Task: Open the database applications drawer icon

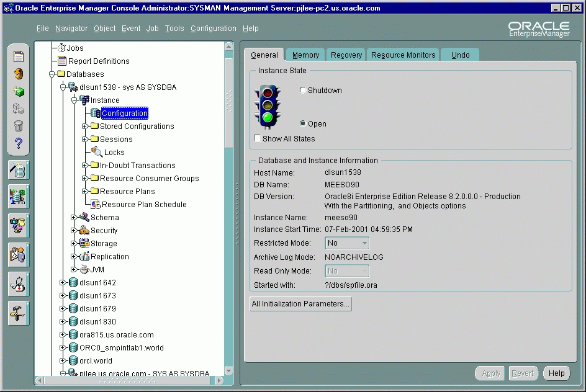Action: [x=19, y=197]
